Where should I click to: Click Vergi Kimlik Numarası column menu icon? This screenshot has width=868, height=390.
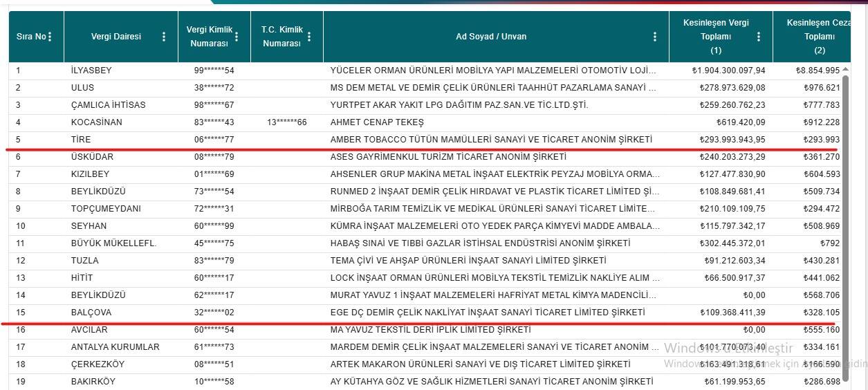click(x=237, y=37)
